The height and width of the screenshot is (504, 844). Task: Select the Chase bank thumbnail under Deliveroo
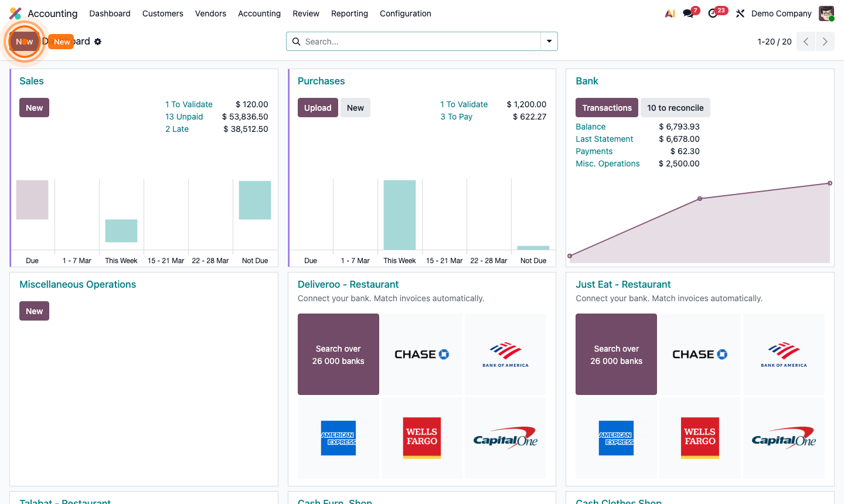click(421, 354)
